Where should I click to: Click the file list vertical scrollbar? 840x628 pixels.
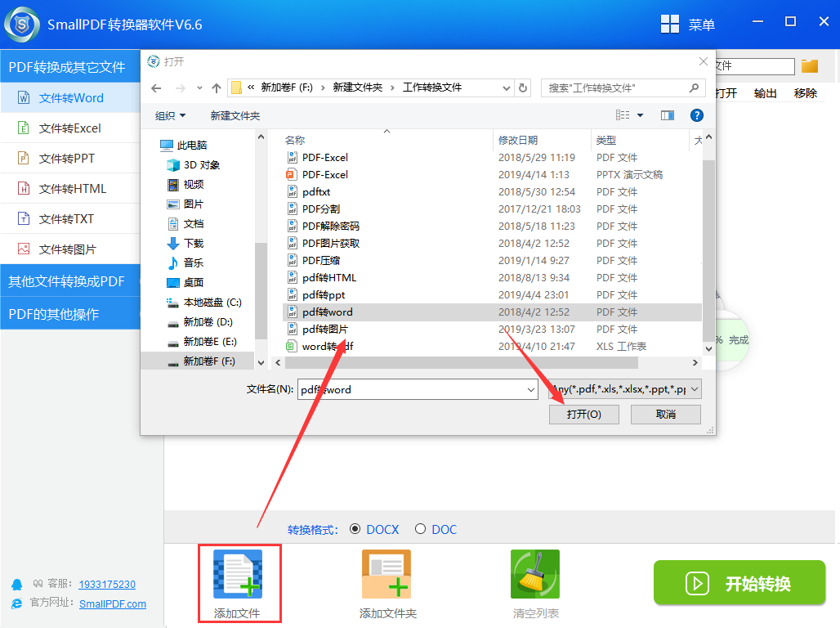(x=708, y=250)
